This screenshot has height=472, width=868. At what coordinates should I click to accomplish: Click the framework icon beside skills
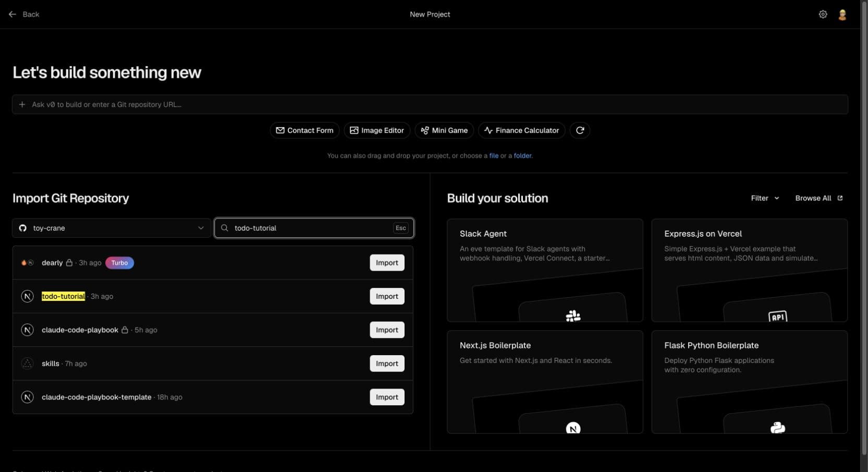[27, 364]
